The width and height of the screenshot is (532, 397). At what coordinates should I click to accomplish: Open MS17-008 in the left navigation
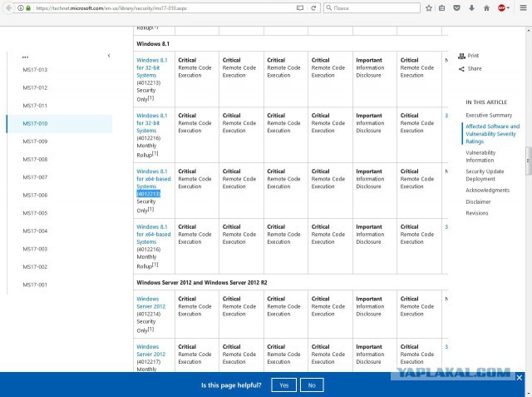[x=35, y=159]
